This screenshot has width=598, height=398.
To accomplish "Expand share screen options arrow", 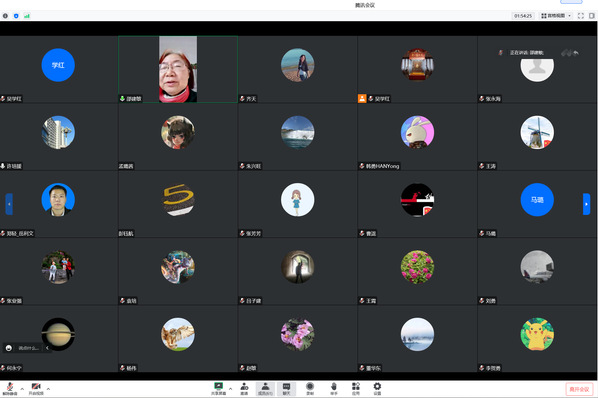I will tap(230, 389).
